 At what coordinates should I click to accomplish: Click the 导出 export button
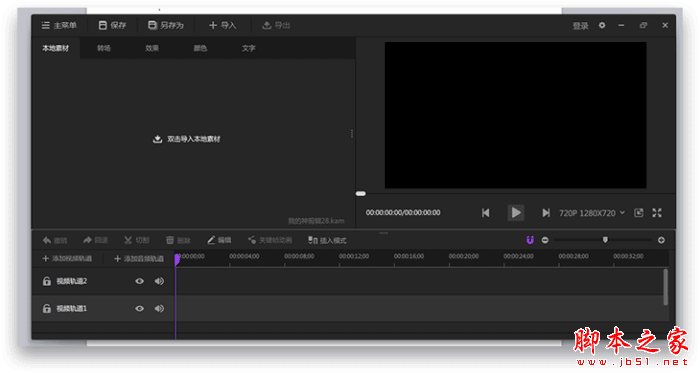point(276,25)
